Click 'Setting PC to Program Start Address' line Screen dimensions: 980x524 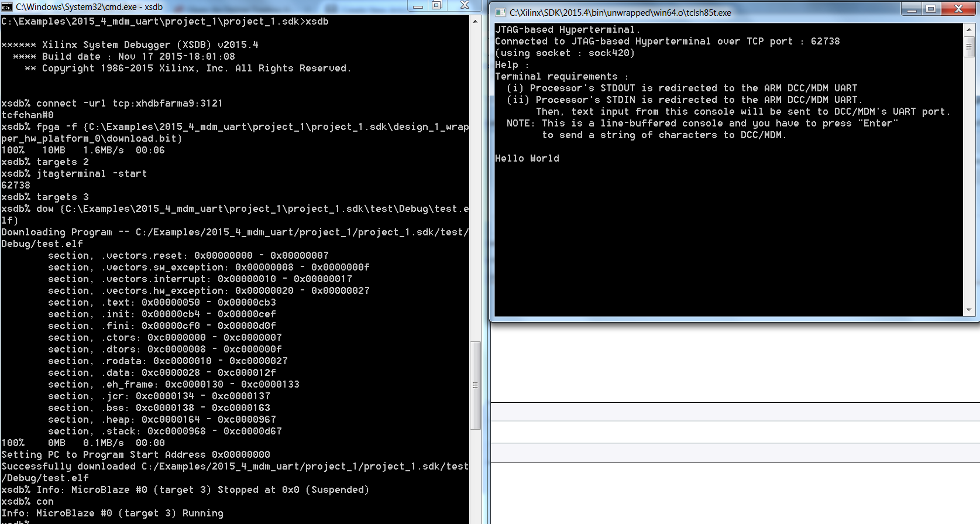click(x=136, y=454)
